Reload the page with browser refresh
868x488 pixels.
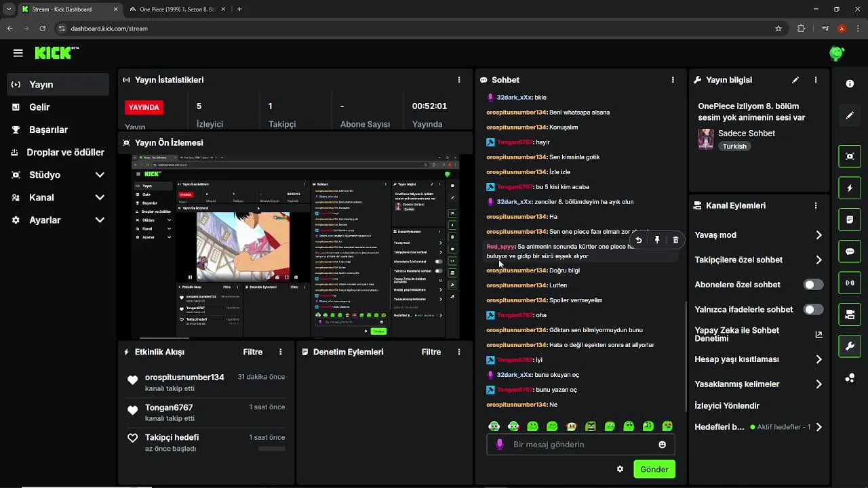coord(43,28)
